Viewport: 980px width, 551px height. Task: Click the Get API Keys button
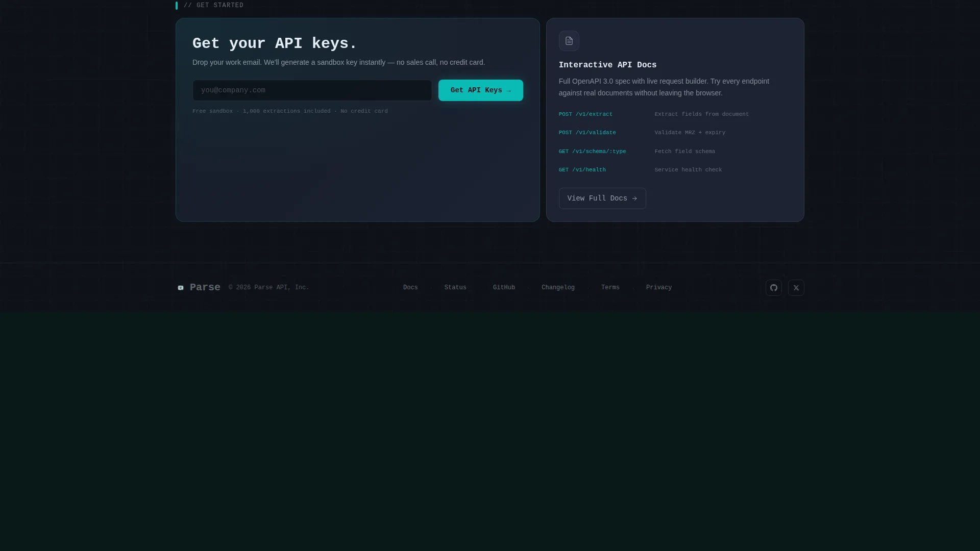tap(480, 90)
